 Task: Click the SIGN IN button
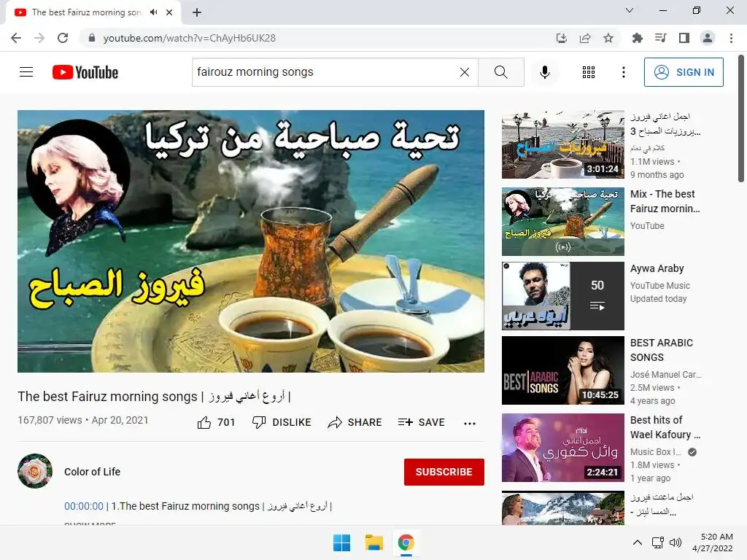(684, 72)
